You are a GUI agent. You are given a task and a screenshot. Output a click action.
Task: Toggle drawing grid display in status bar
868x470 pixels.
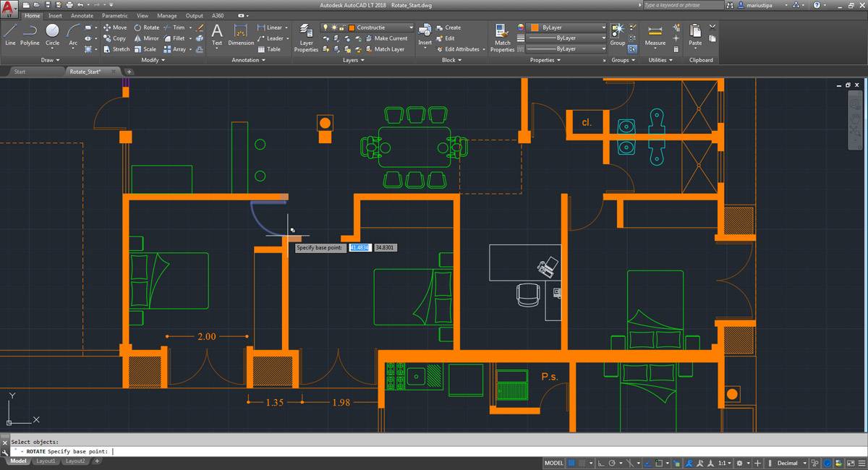point(571,463)
